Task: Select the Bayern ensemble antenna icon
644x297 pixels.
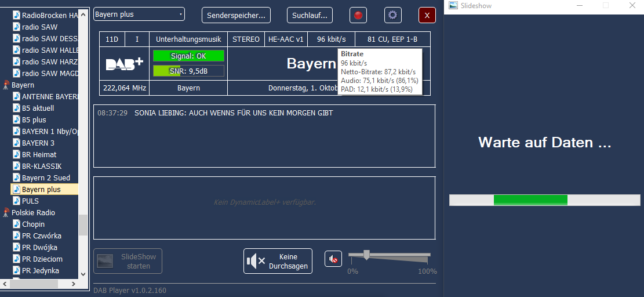Action: point(6,85)
